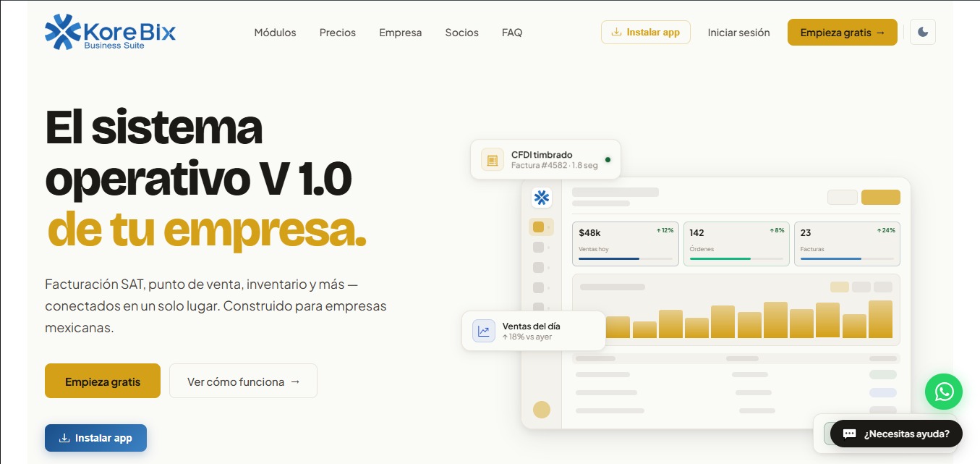Click Iniciar sesión link

738,33
